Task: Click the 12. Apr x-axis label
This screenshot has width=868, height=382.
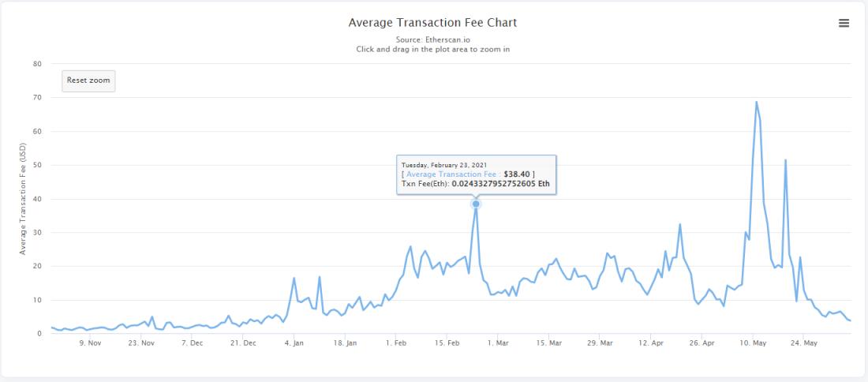Action: 651,343
